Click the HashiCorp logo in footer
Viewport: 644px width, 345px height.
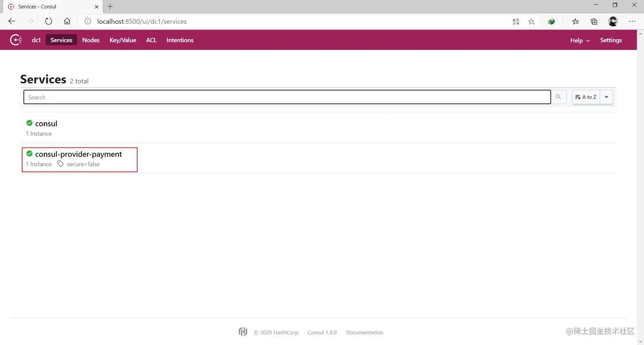(243, 332)
